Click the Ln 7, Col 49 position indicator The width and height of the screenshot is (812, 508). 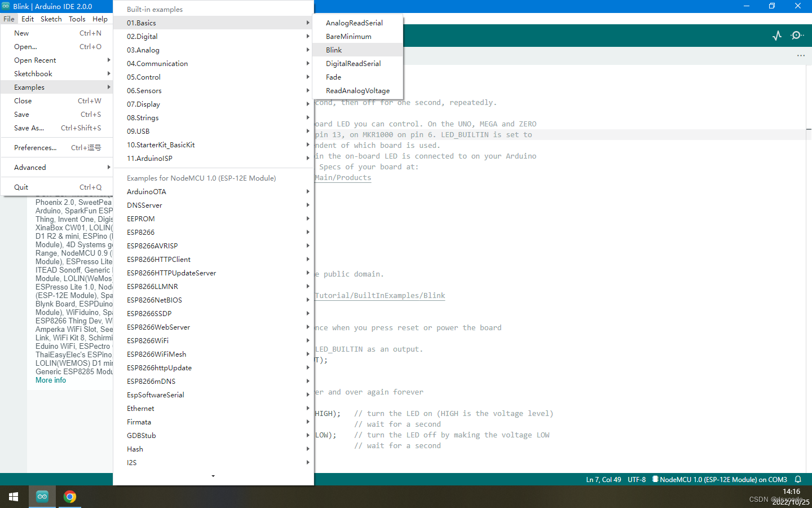coord(603,479)
